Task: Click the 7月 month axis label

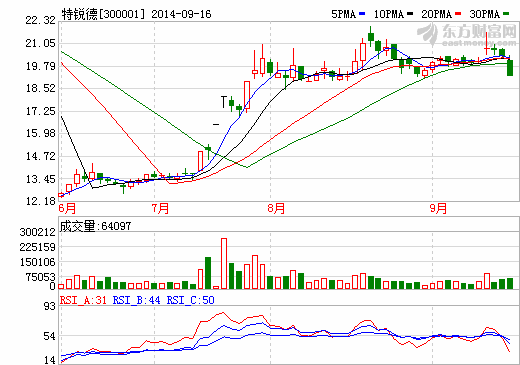Action: pos(160,209)
